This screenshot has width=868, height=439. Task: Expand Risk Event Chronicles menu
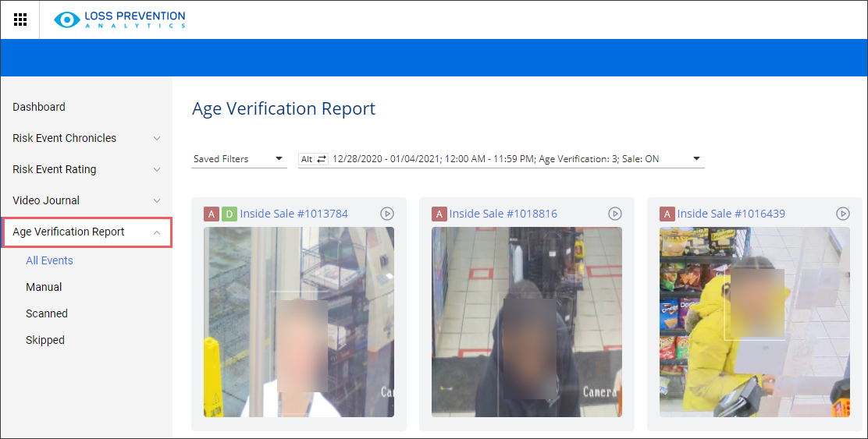click(156, 139)
